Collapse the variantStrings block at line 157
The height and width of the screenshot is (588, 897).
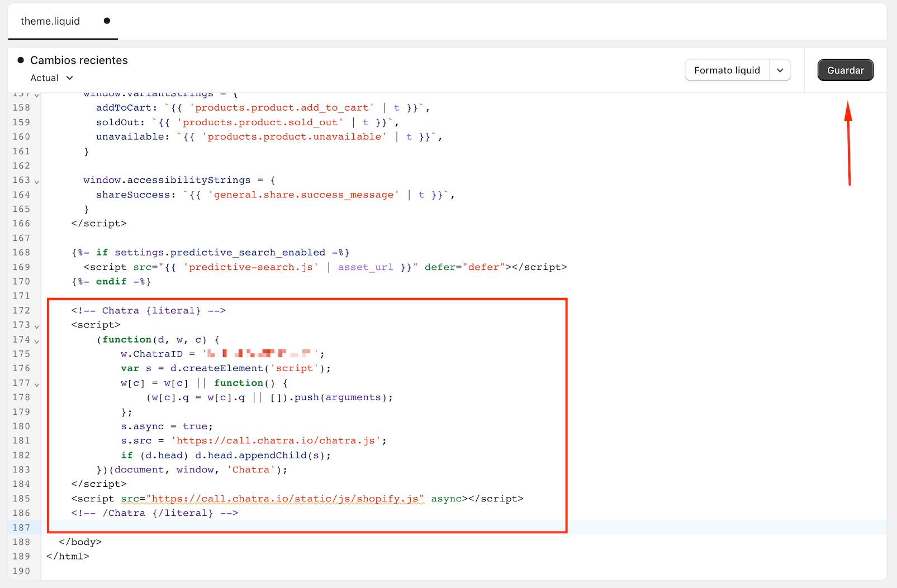coord(36,95)
